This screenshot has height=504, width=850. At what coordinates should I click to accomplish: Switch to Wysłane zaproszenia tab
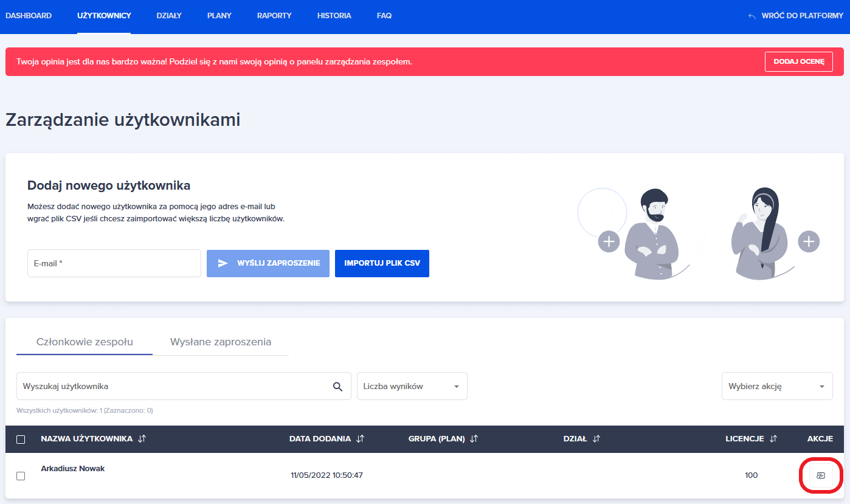[x=220, y=342]
